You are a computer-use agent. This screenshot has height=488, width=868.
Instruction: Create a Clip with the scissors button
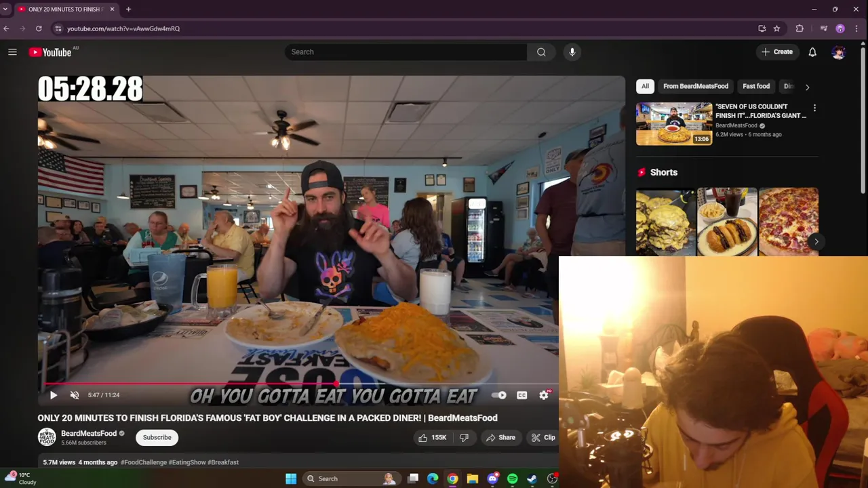pyautogui.click(x=542, y=438)
